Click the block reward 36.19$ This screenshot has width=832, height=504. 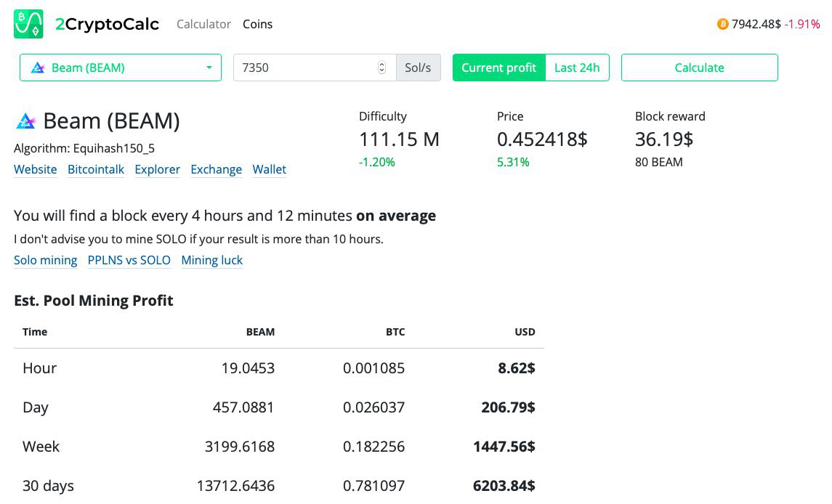point(664,139)
